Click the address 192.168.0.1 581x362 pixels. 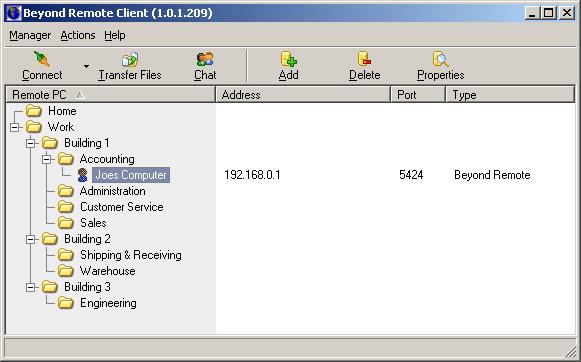point(252,175)
